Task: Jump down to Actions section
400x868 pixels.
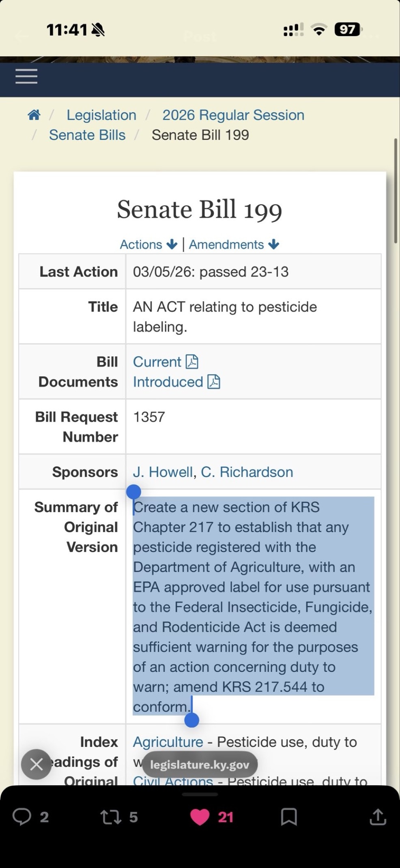Action: click(148, 244)
